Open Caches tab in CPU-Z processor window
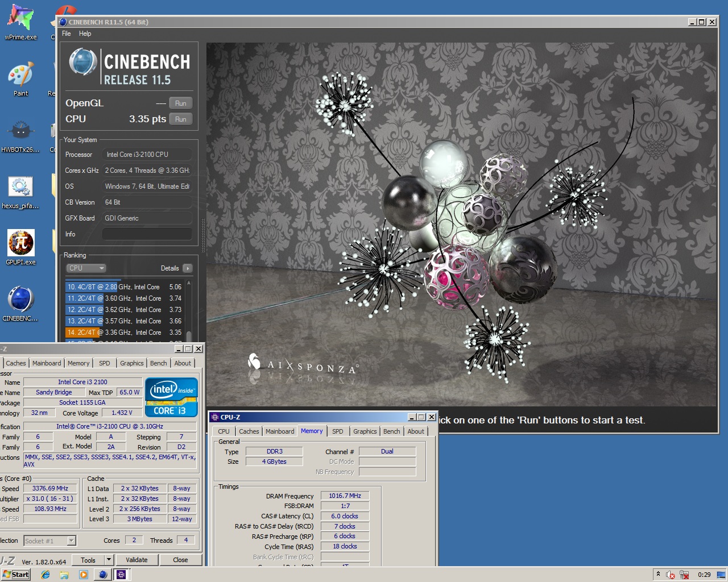 point(16,363)
